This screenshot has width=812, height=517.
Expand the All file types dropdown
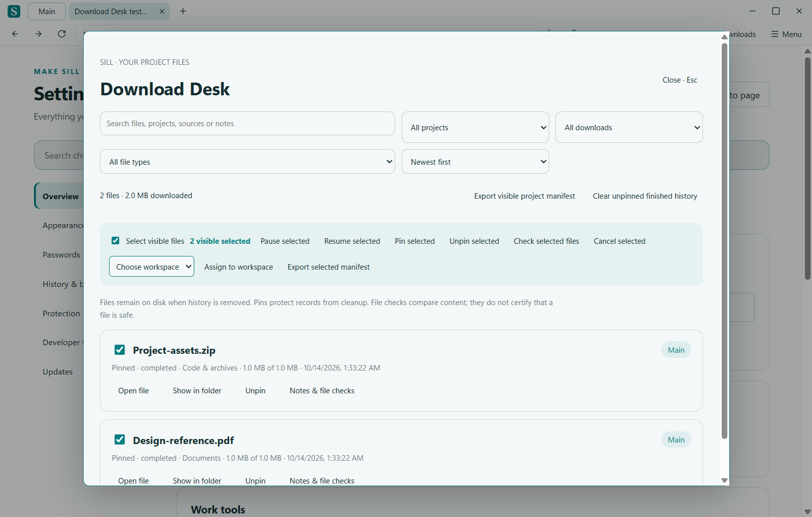point(247,162)
